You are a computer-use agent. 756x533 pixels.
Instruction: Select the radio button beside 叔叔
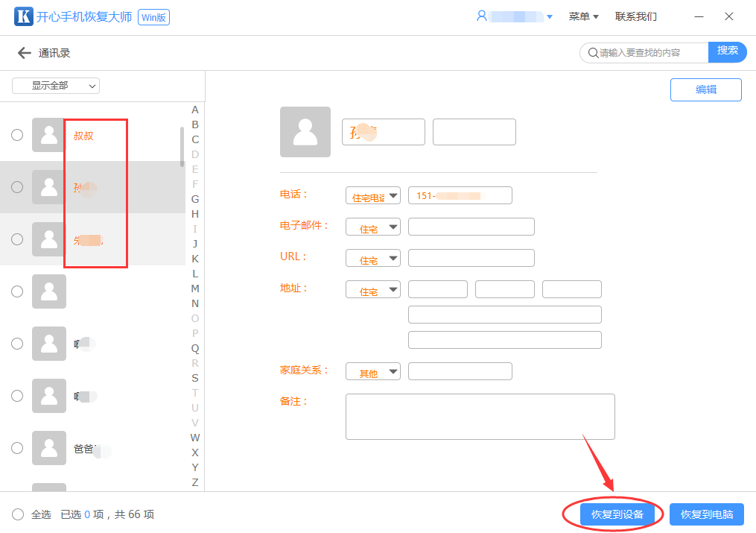[x=17, y=135]
